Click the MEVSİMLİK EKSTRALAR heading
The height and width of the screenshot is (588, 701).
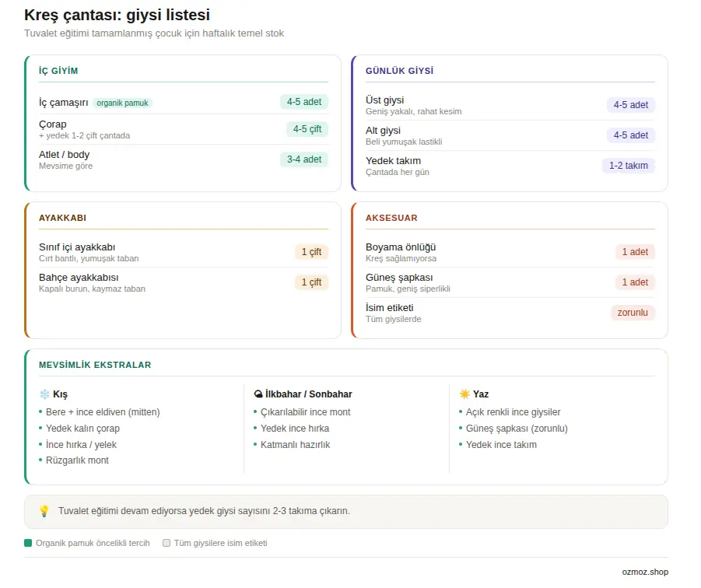pos(95,365)
